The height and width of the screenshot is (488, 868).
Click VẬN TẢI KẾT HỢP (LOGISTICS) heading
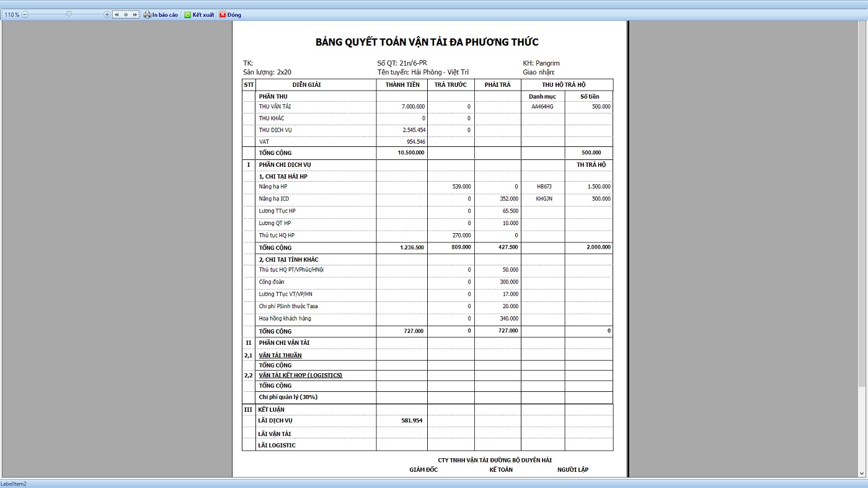click(x=300, y=375)
